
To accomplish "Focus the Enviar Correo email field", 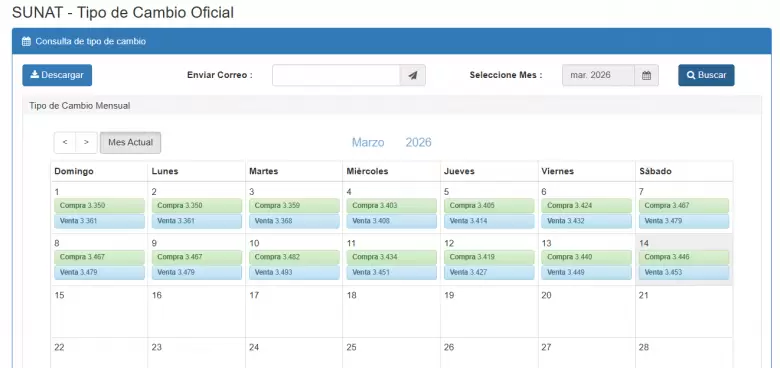I will tap(336, 76).
